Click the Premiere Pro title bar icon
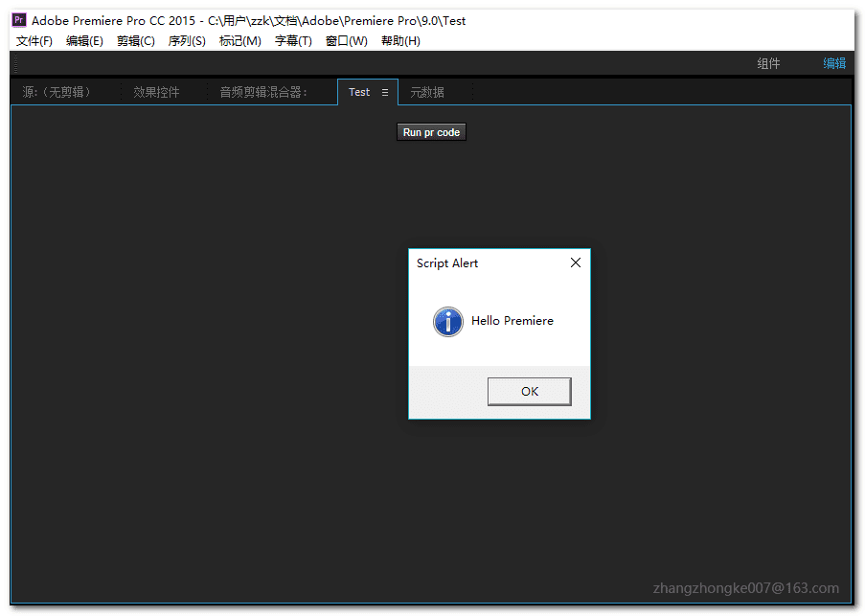 click(19, 20)
